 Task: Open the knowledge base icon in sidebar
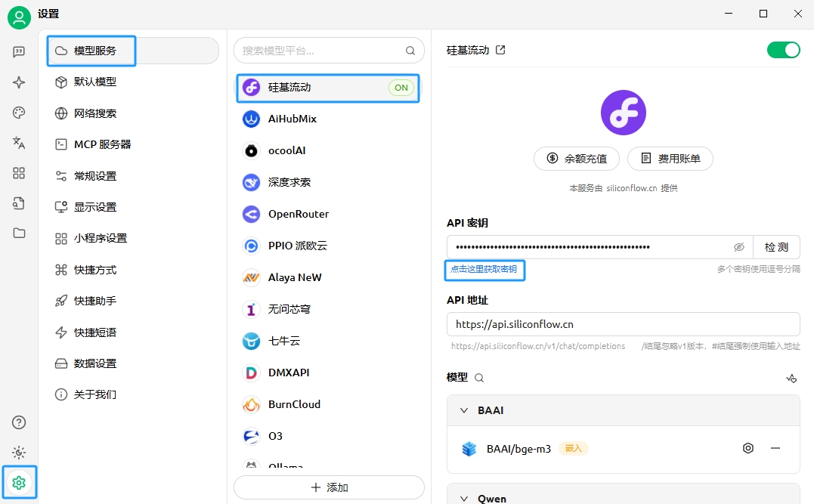(19, 203)
